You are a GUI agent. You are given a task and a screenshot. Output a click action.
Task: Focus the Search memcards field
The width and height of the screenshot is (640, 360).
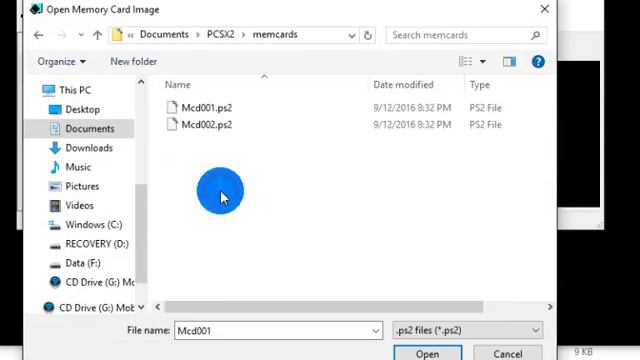click(x=466, y=36)
